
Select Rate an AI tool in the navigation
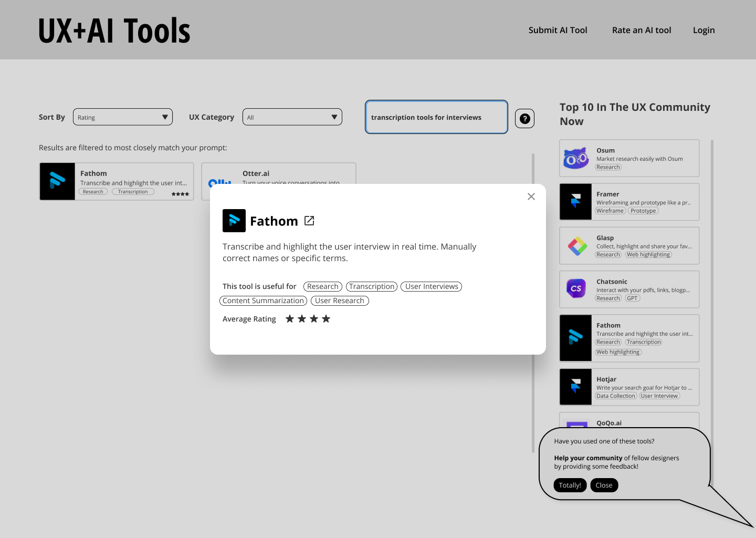(x=642, y=30)
